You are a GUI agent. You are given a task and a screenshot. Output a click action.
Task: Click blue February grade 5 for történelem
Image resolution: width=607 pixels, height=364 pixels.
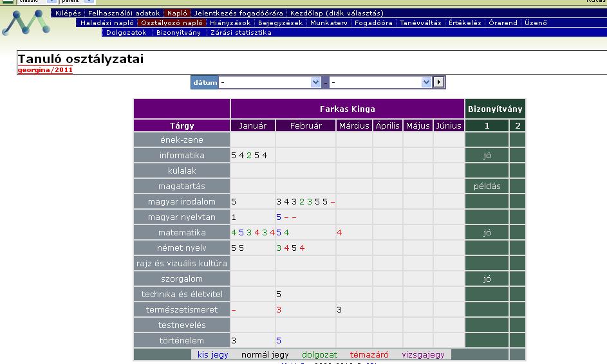tap(279, 340)
